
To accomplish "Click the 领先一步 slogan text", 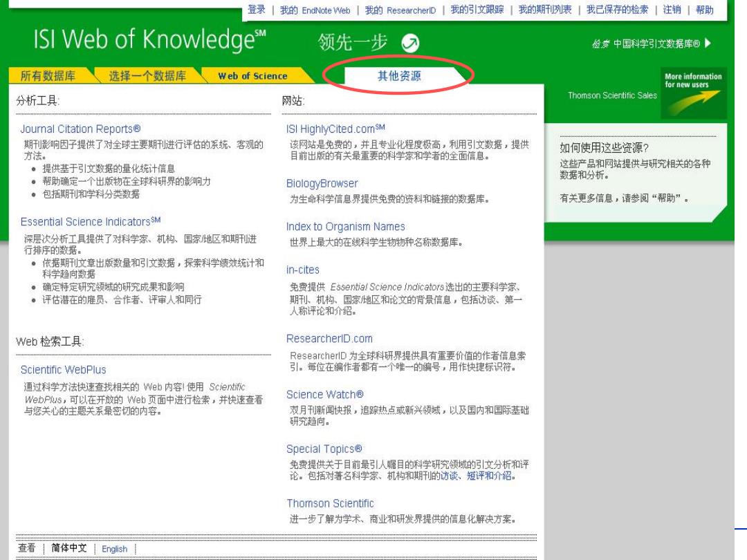I will click(353, 42).
